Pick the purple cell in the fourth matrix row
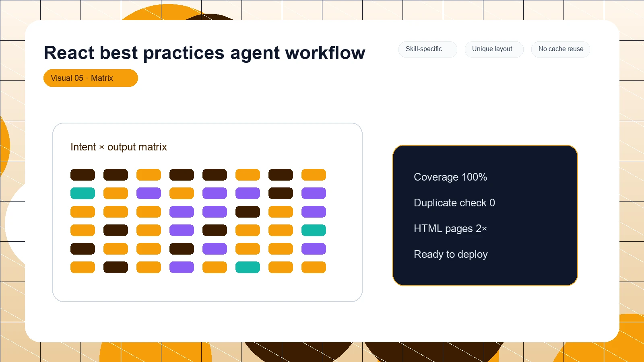 point(182,230)
